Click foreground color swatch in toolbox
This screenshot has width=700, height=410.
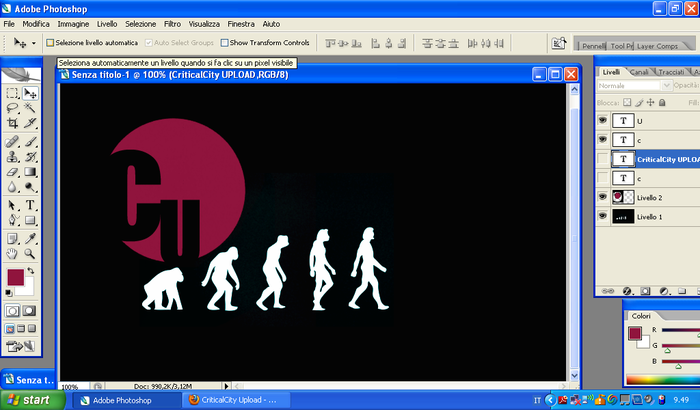16,277
